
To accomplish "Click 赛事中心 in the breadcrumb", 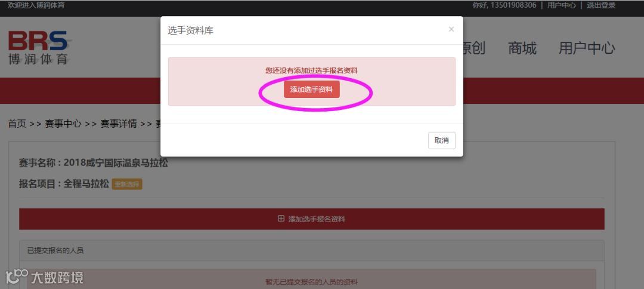I will (x=63, y=124).
